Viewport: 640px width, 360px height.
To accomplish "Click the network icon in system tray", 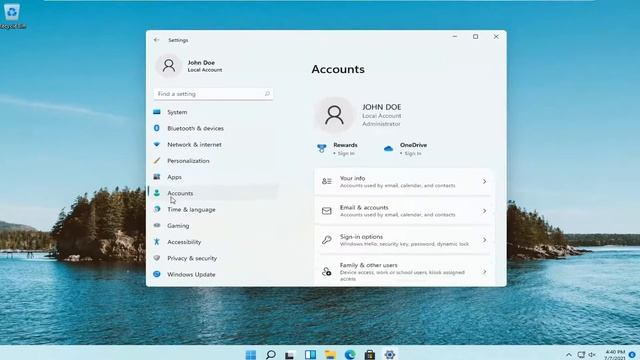I will pyautogui.click(x=581, y=355).
